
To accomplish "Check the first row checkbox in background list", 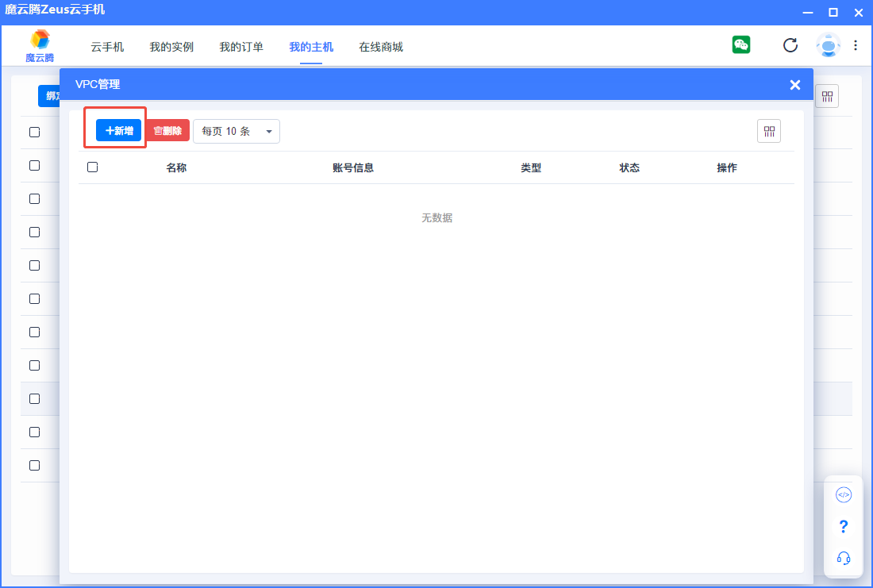I will point(34,133).
